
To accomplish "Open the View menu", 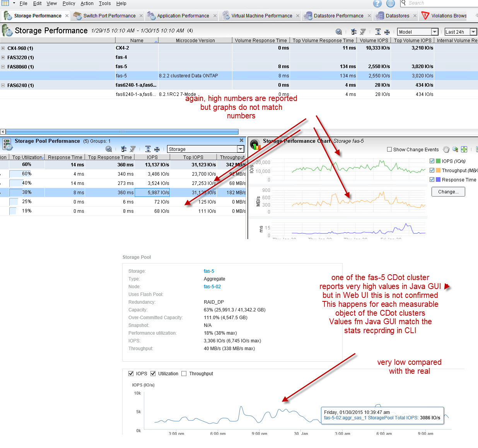I will click(x=52, y=3).
